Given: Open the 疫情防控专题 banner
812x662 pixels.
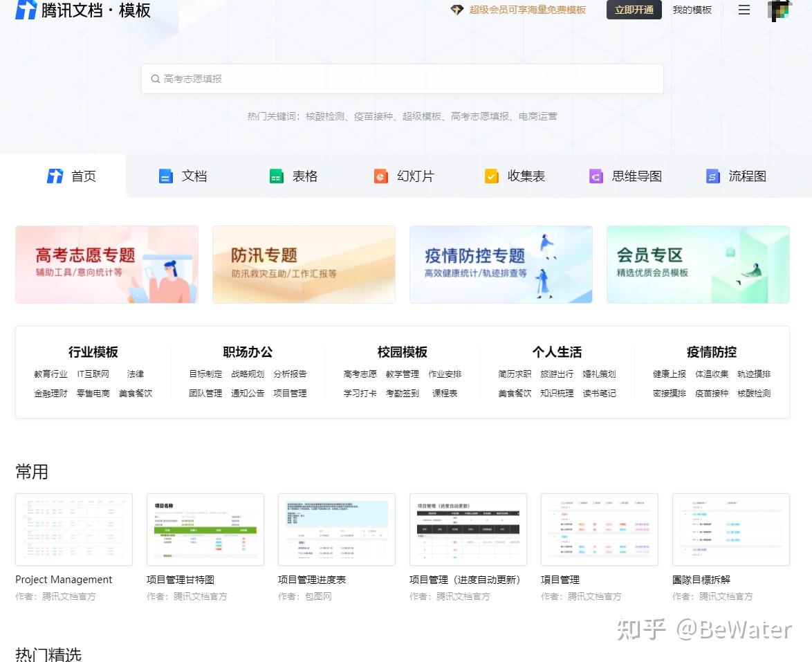Looking at the screenshot, I should (501, 264).
